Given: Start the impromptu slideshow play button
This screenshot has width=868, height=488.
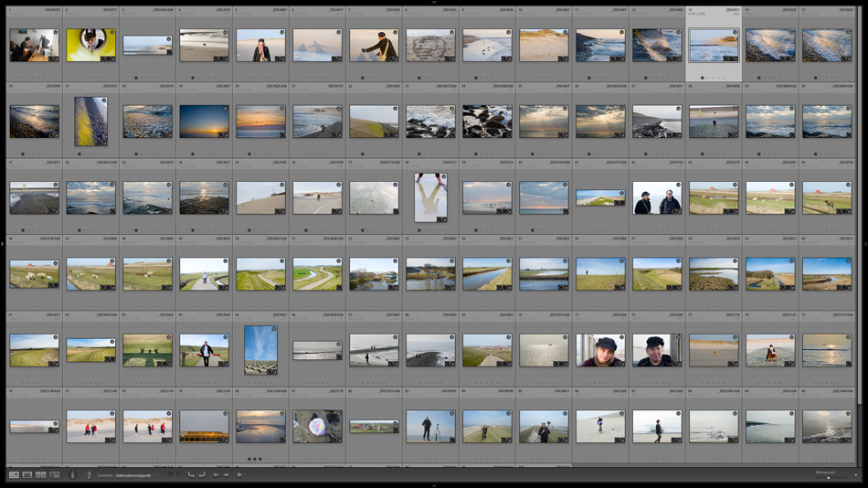Looking at the screenshot, I should tap(239, 475).
